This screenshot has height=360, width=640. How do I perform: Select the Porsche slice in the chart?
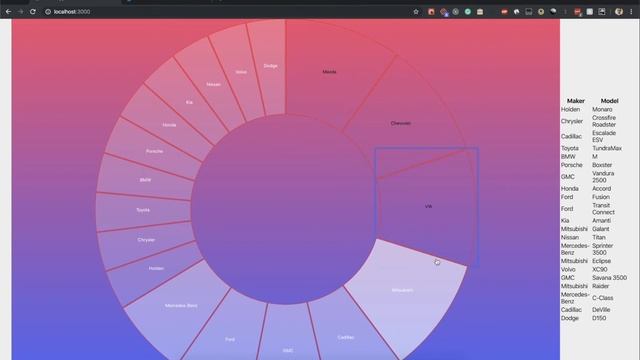(154, 151)
